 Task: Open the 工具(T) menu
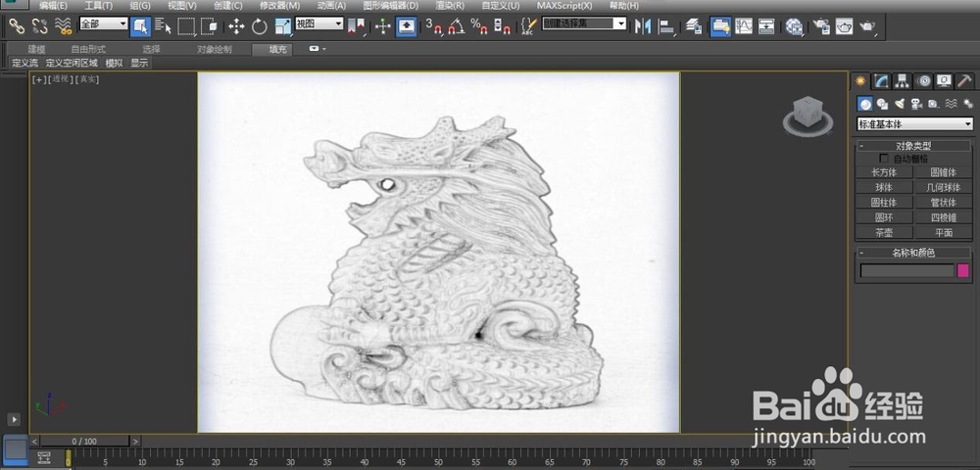tap(99, 6)
